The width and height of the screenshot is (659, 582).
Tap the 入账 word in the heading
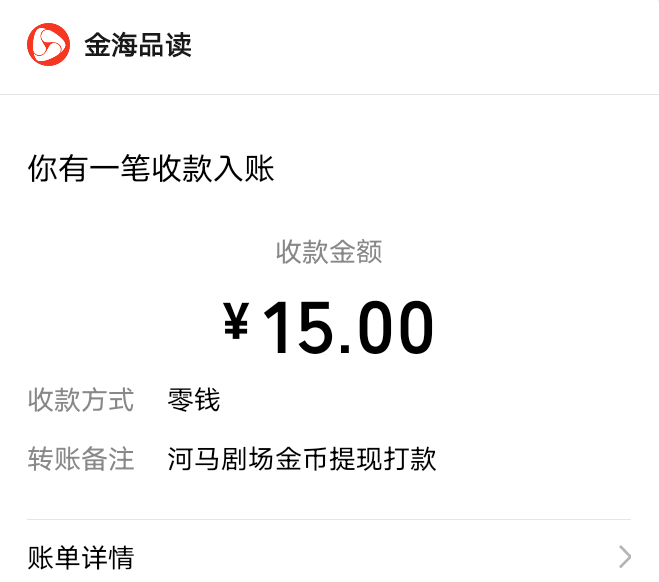pyautogui.click(x=244, y=169)
